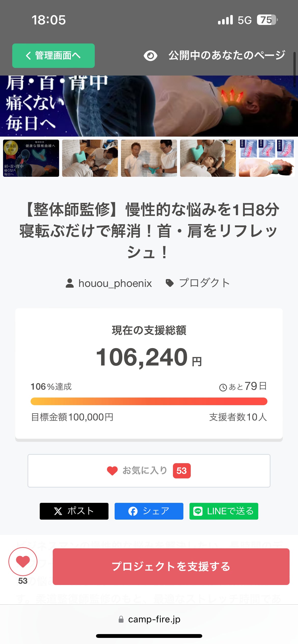298x644 pixels.
Task: Click the eye icon for public page
Action: 150,56
